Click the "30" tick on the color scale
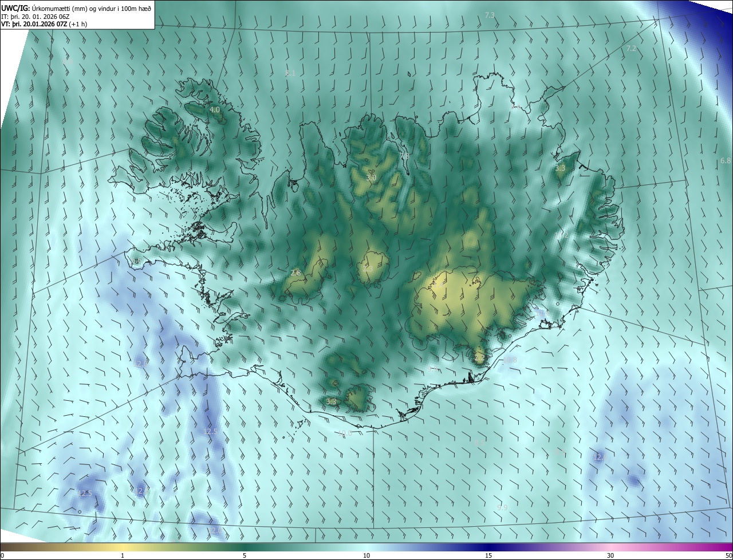Screen dimensions: 733x560 pyautogui.click(x=610, y=555)
